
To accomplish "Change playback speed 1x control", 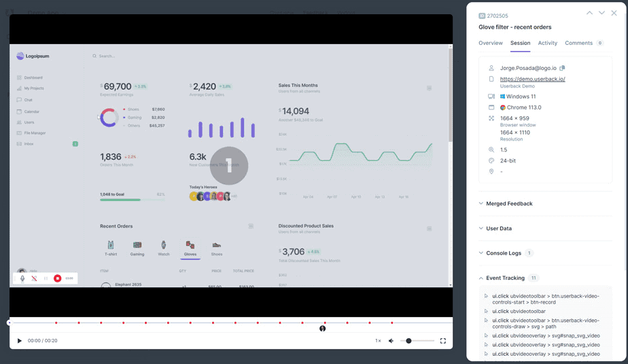I will (378, 341).
